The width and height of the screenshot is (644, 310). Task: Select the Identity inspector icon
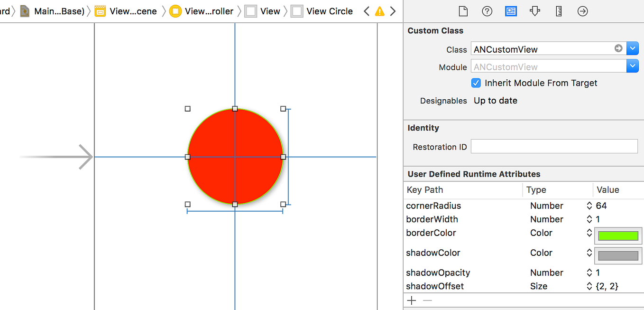click(511, 11)
